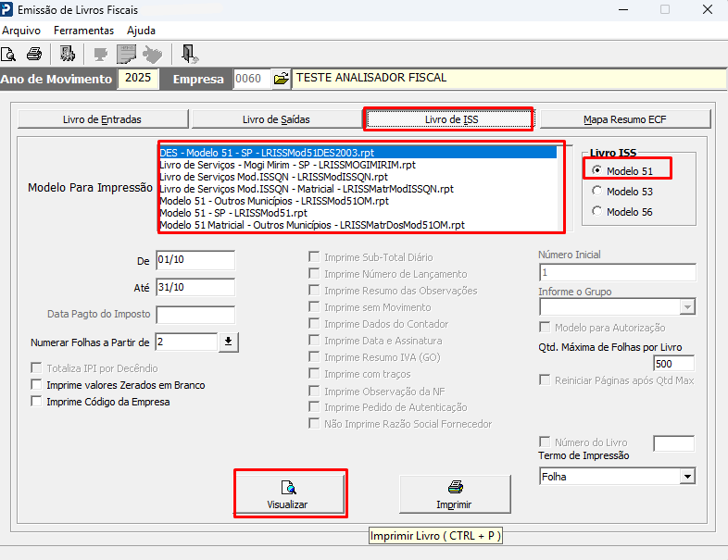Toggle Imprime Sub-Total Diário checkbox

point(314,256)
